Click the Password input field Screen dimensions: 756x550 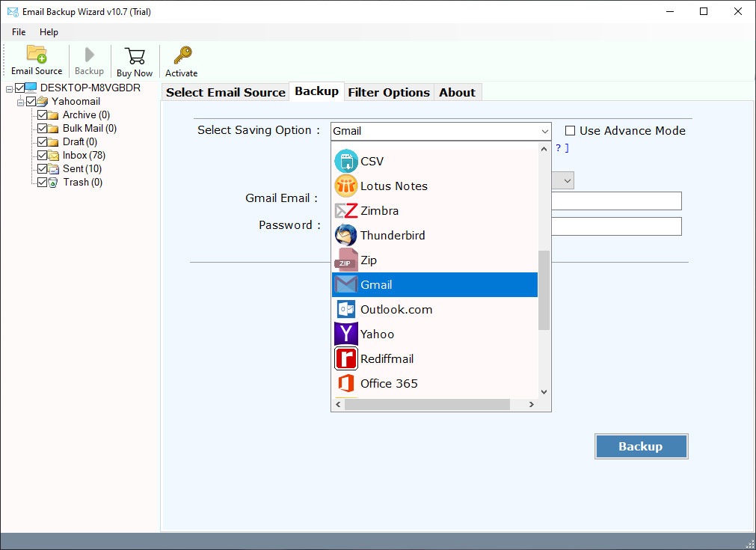(616, 226)
